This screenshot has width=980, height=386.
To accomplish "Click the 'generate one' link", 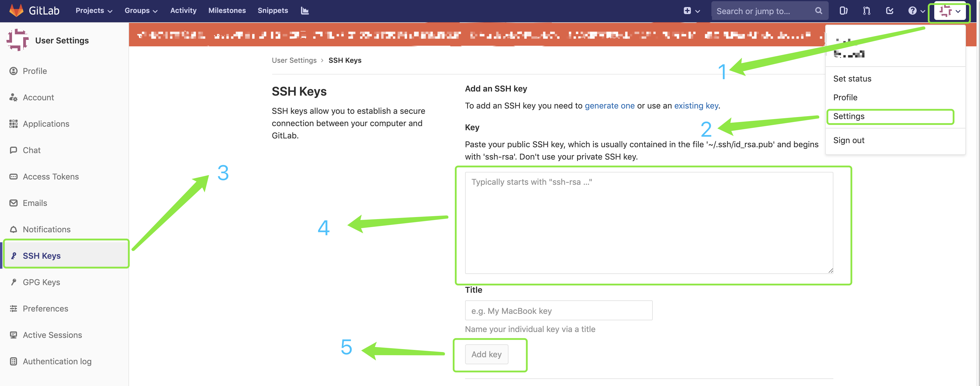I will point(609,106).
